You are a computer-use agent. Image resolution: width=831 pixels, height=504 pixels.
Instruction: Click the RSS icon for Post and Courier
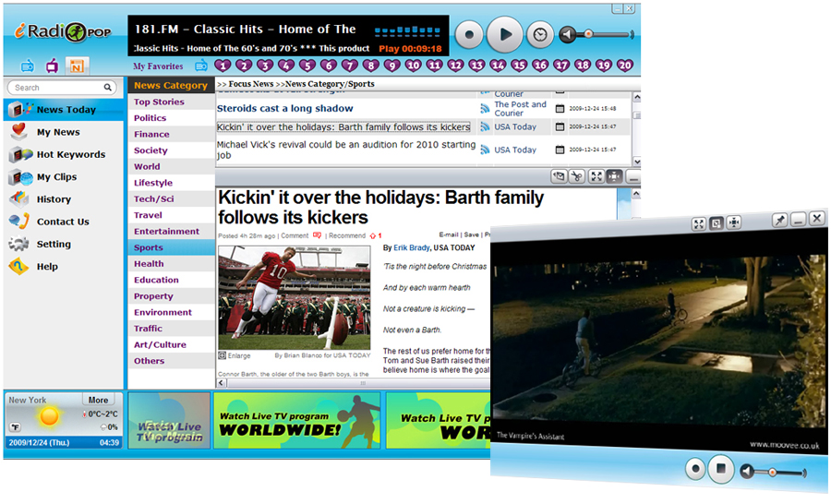point(485,109)
